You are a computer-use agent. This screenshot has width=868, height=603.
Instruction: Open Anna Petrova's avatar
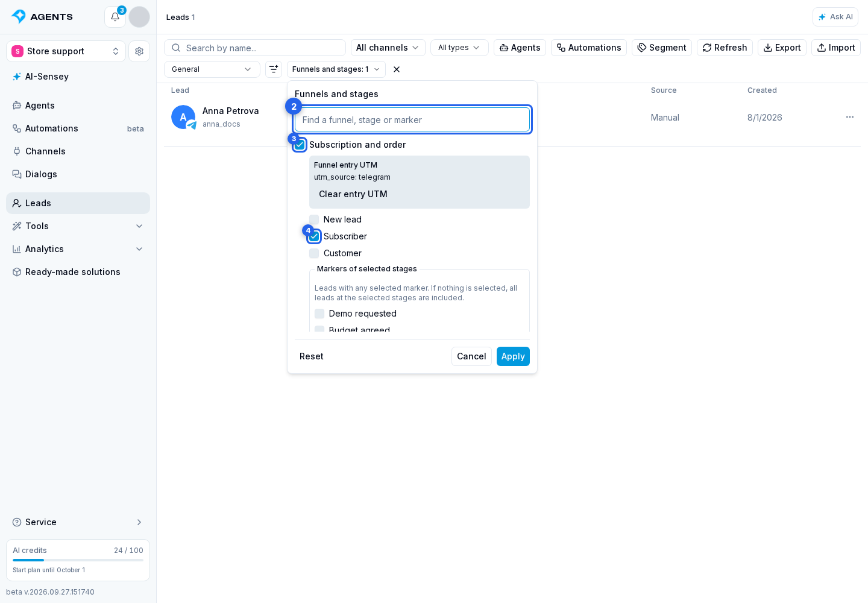click(183, 117)
